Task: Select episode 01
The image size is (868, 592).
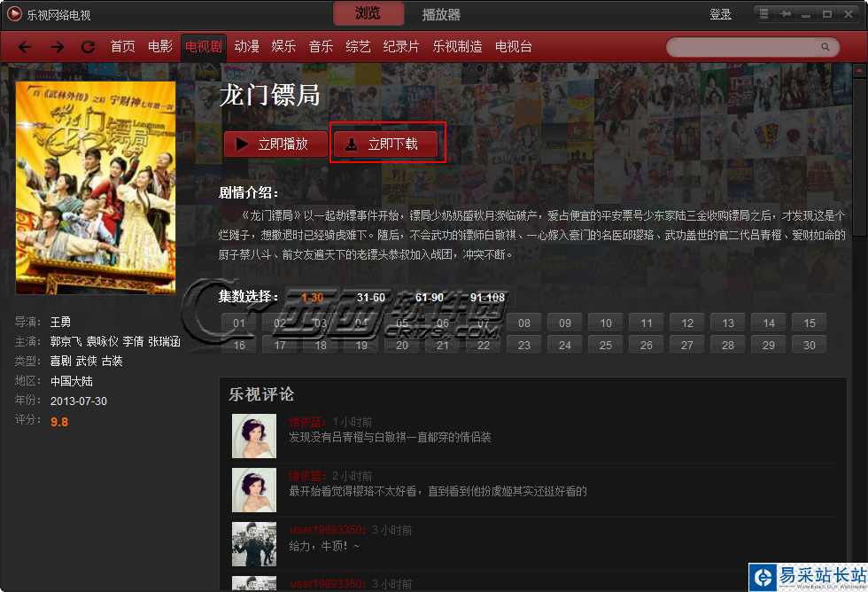Action: (x=239, y=323)
